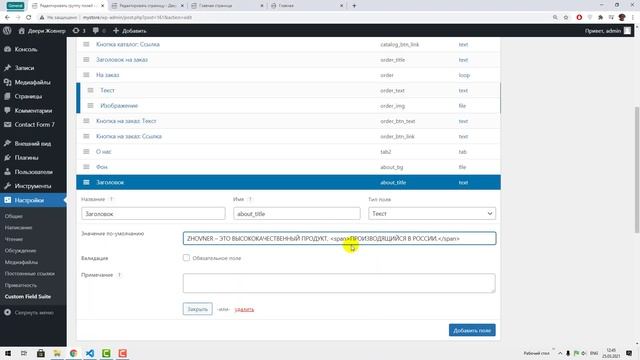Visit site via home icon in admin bar
The image size is (640, 360).
coord(42,31)
